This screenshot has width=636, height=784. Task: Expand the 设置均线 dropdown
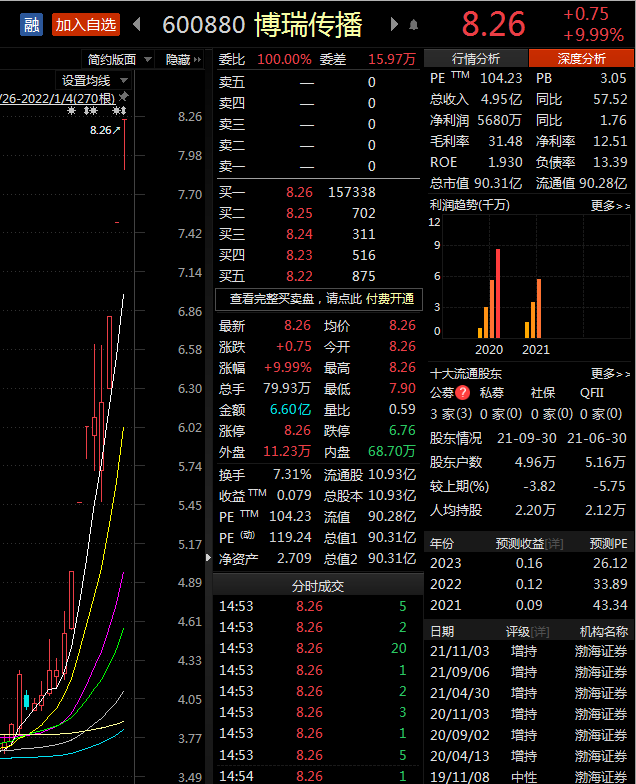click(95, 80)
